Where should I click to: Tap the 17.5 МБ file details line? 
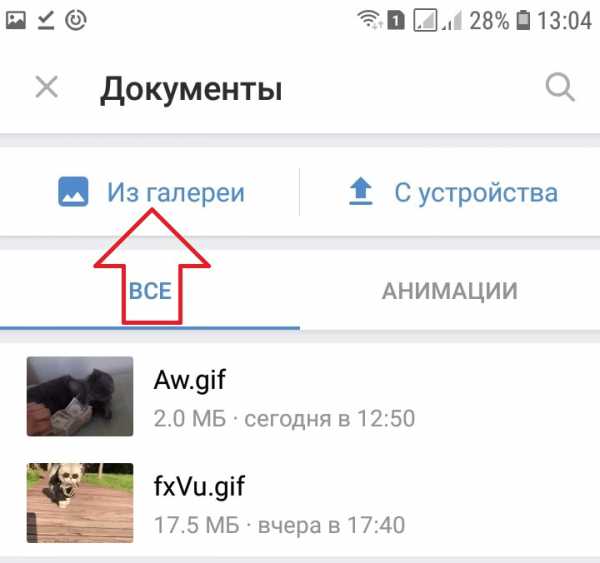click(279, 524)
